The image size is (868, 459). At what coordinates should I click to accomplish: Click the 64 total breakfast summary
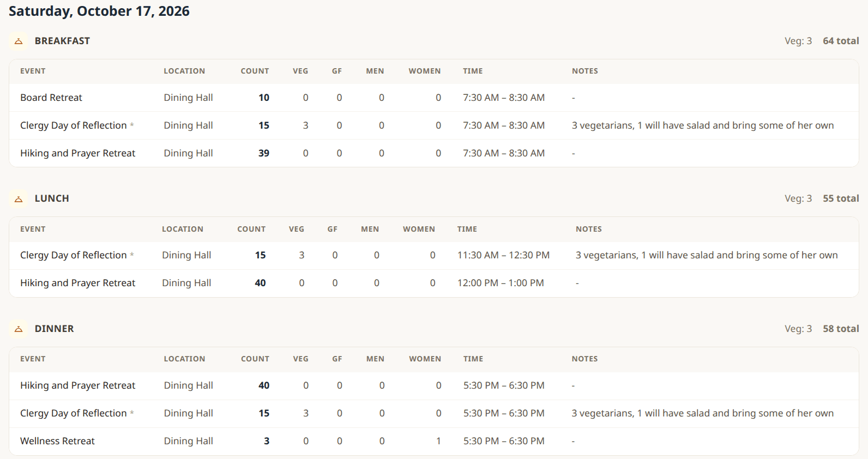[841, 41]
